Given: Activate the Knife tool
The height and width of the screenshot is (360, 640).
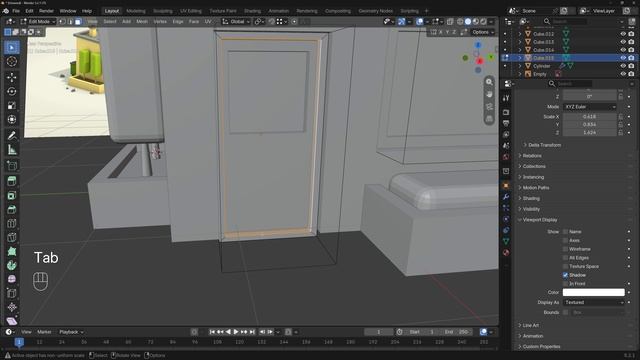Looking at the screenshot, I should click(x=12, y=237).
